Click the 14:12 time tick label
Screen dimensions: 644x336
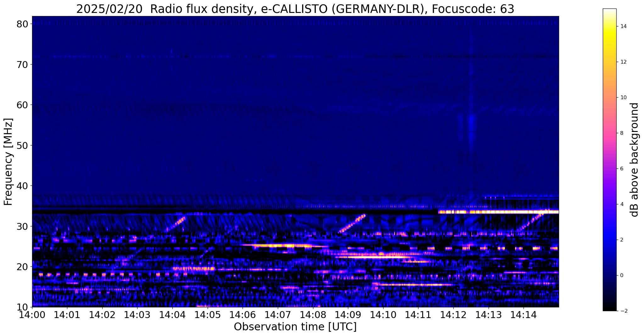453,314
